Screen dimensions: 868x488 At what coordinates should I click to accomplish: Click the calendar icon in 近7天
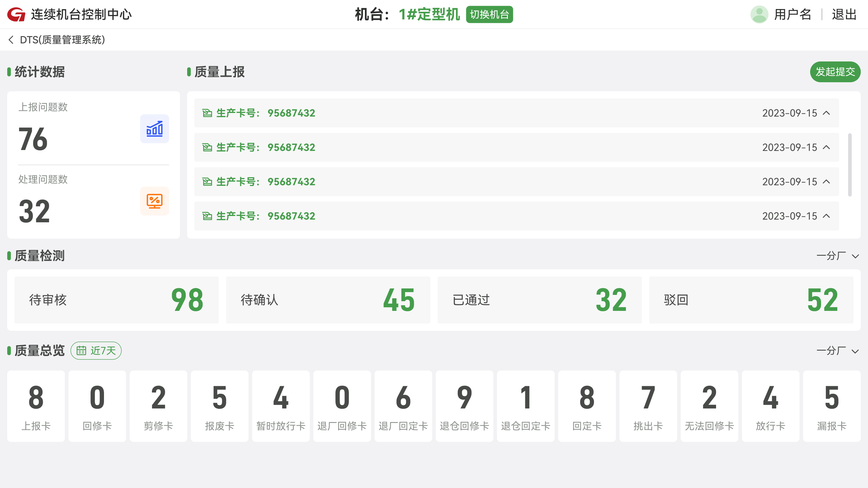(81, 351)
